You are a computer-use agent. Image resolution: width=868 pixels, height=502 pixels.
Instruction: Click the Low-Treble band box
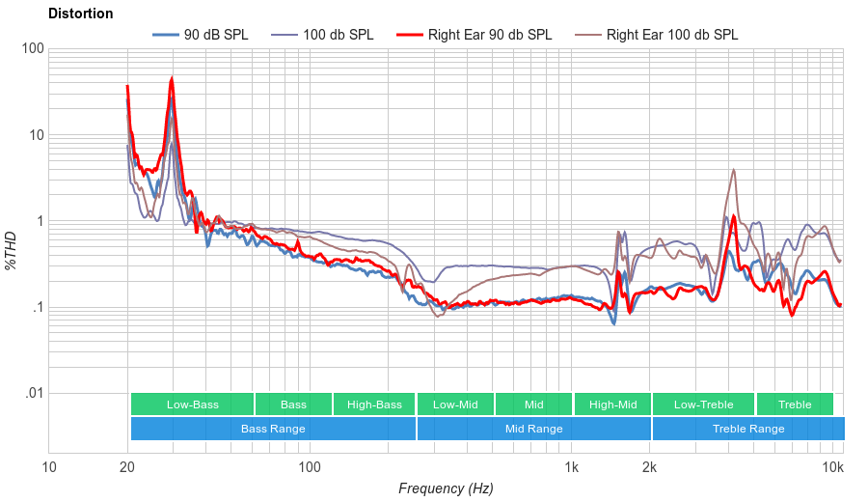click(x=703, y=404)
